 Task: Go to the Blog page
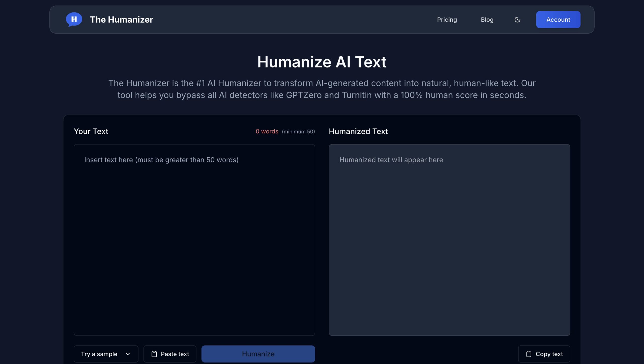[487, 20]
